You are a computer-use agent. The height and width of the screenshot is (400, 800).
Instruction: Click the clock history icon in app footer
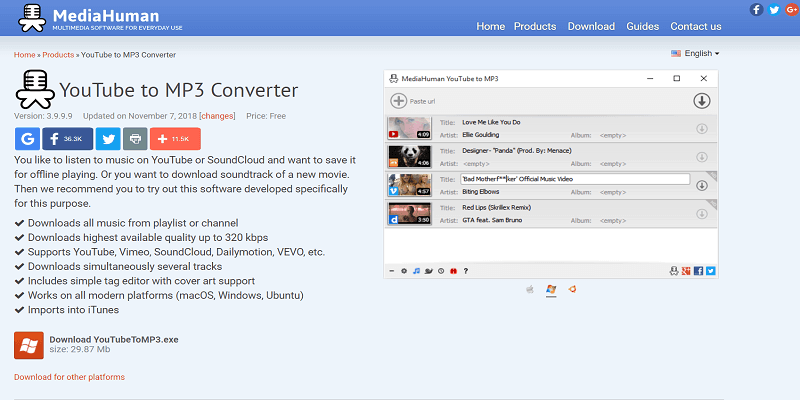tap(441, 271)
